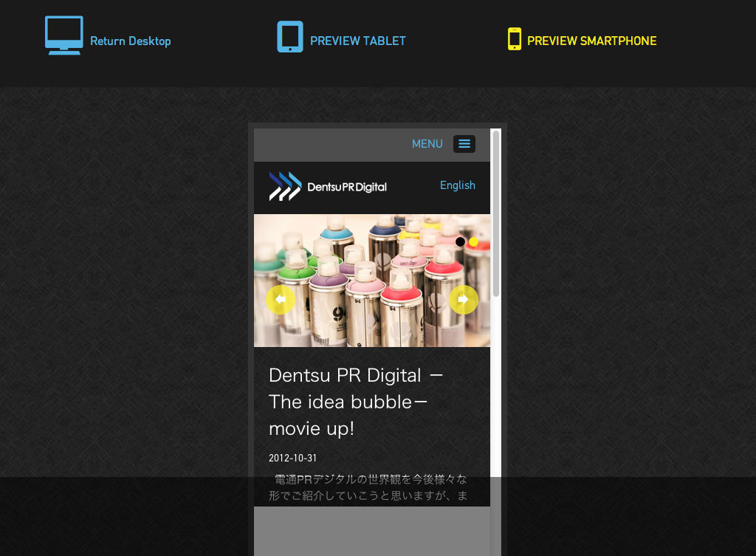Open the 'Dentsu PR Digital — The idea bubble' headline

[x=356, y=402]
